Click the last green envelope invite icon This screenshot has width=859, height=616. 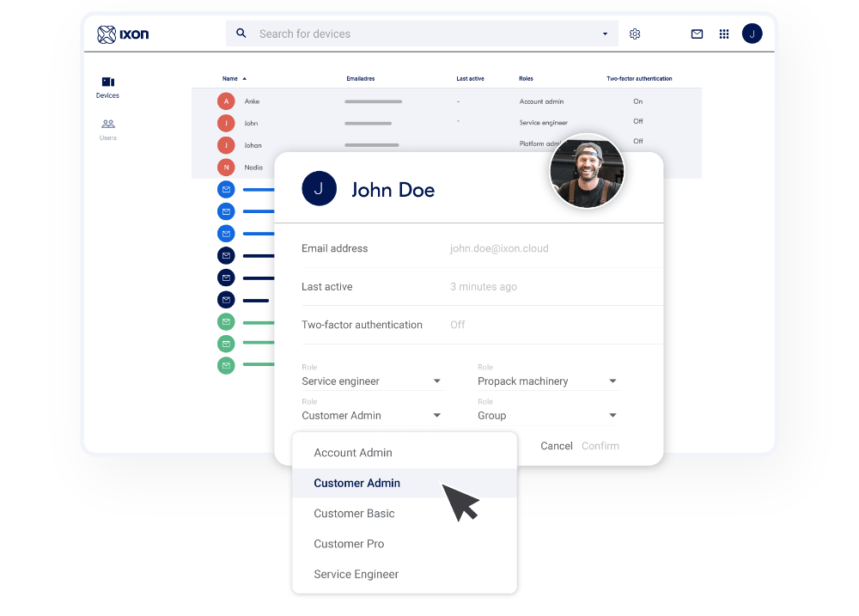226,365
